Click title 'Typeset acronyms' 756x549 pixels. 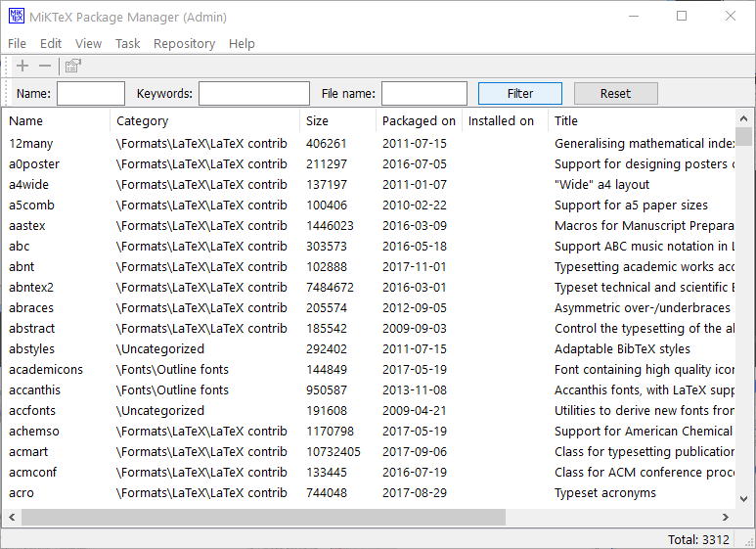click(605, 493)
